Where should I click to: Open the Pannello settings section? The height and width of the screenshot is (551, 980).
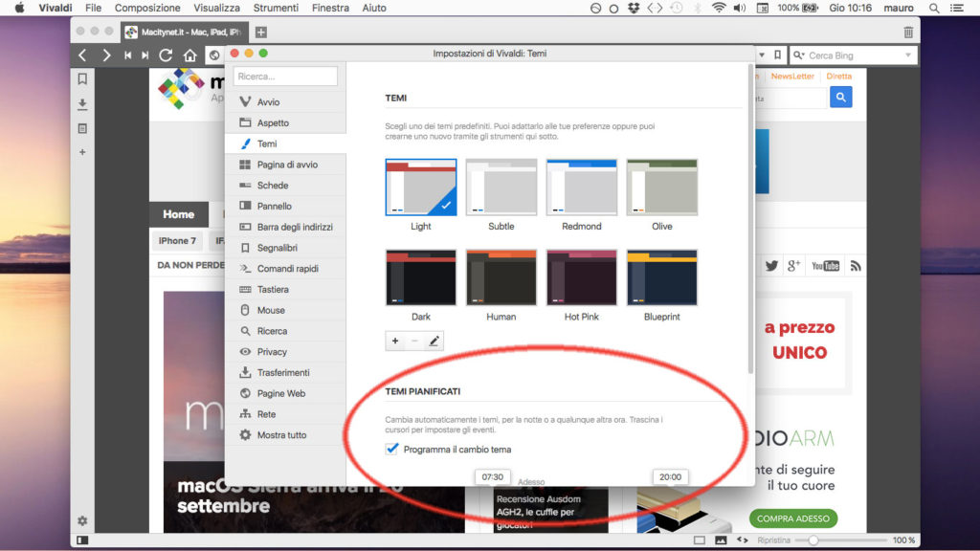(x=285, y=207)
